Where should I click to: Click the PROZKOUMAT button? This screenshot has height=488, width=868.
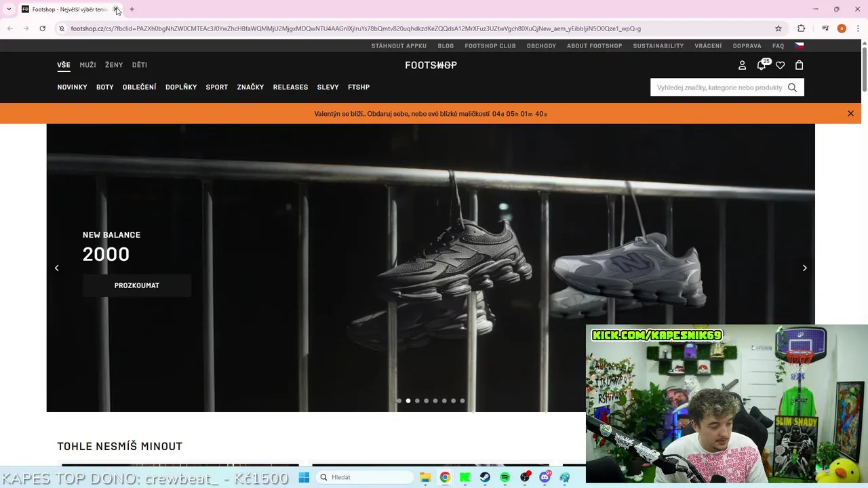(137, 285)
